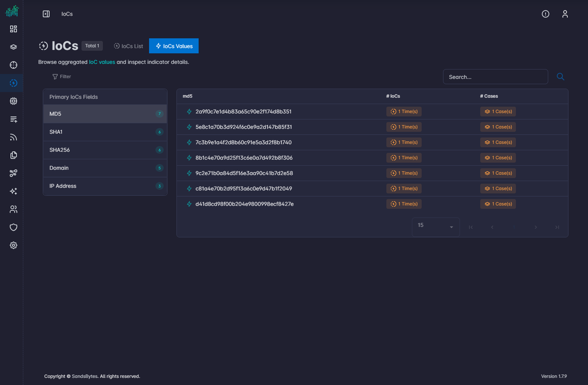Go to the previous page pagination arrow
This screenshot has width=588, height=385.
click(x=492, y=227)
